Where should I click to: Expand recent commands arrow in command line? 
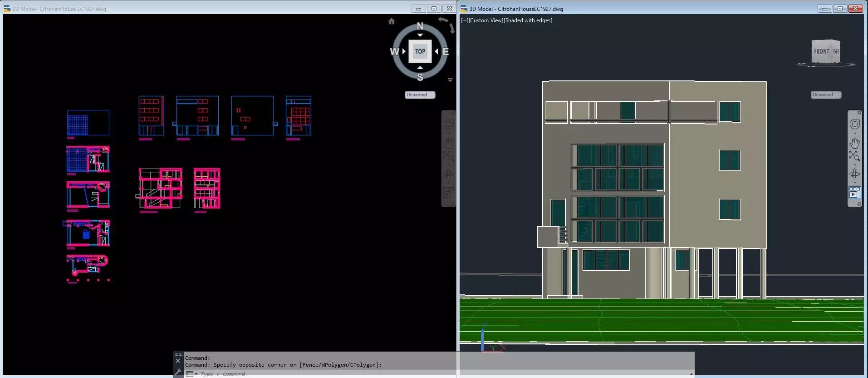pos(196,373)
